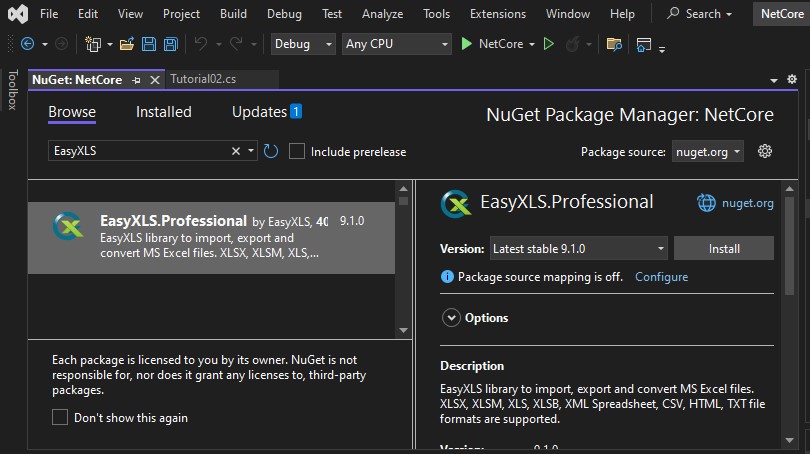Open the toolbar overflow options arrow
Image resolution: width=810 pixels, height=454 pixels.
[662, 49]
